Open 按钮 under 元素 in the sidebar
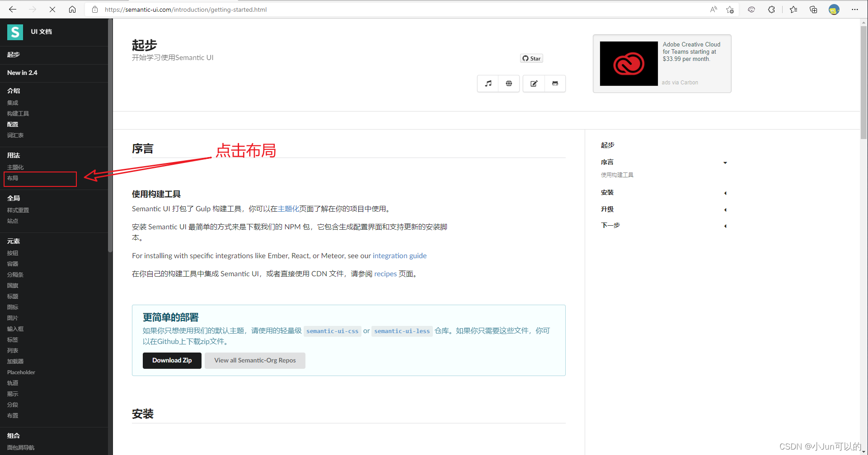Viewport: 868px width, 455px height. (x=13, y=253)
